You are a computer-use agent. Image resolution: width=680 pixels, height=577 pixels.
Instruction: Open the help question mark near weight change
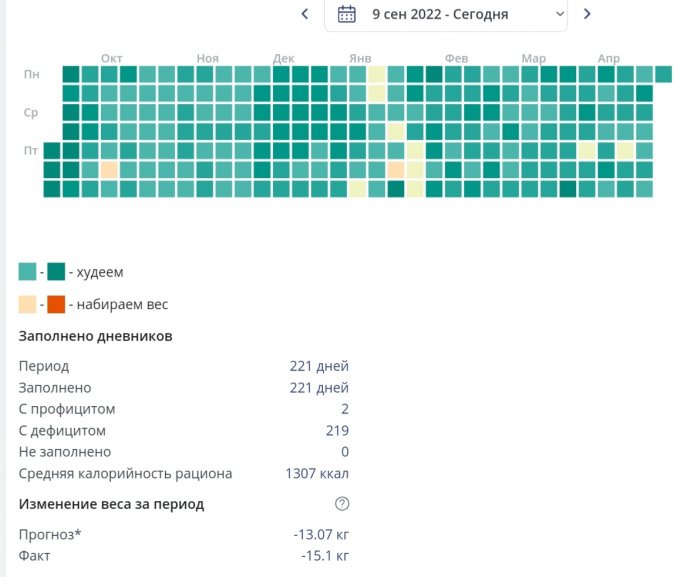tap(342, 504)
